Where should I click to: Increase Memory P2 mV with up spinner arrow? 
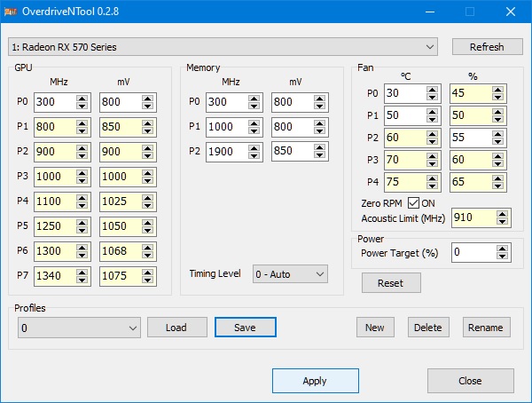pos(319,147)
